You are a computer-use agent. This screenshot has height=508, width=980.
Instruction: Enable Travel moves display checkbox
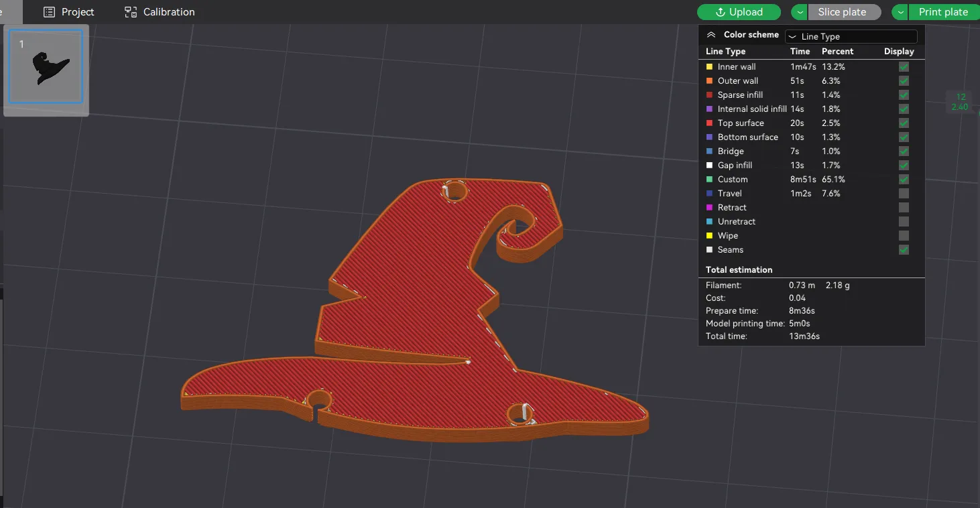click(904, 194)
